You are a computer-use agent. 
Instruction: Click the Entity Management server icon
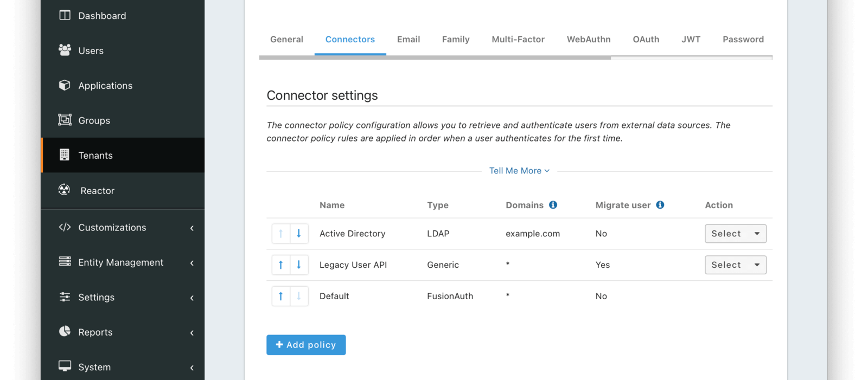click(65, 262)
